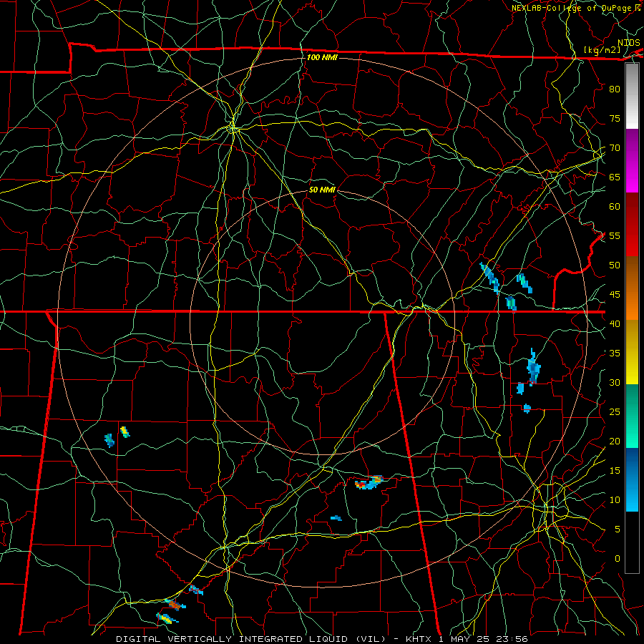
Task: Click the "65" value on the VIL scale
Action: [x=615, y=177]
